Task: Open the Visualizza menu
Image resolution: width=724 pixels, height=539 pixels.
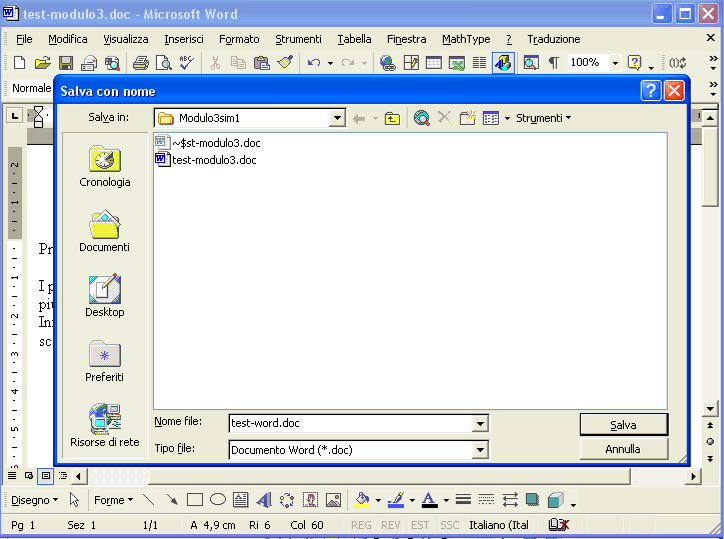Action: [126, 39]
